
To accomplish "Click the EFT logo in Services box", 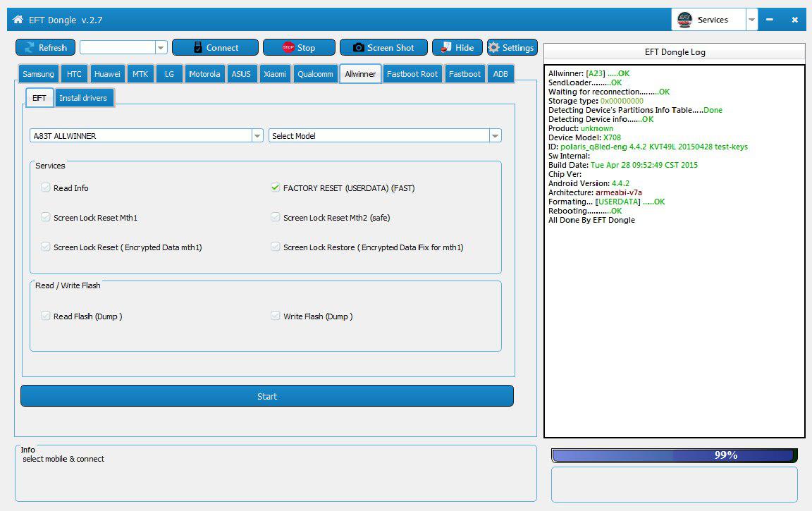I will [684, 20].
